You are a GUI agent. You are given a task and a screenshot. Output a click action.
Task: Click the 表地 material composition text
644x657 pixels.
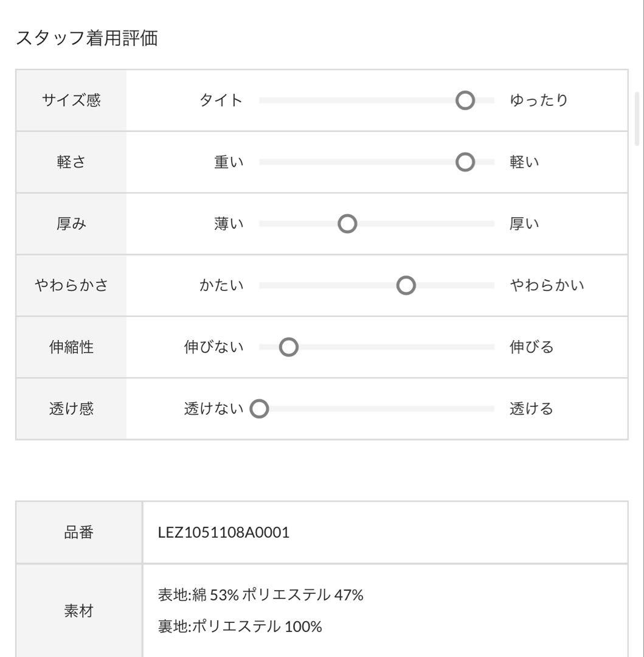(x=260, y=595)
